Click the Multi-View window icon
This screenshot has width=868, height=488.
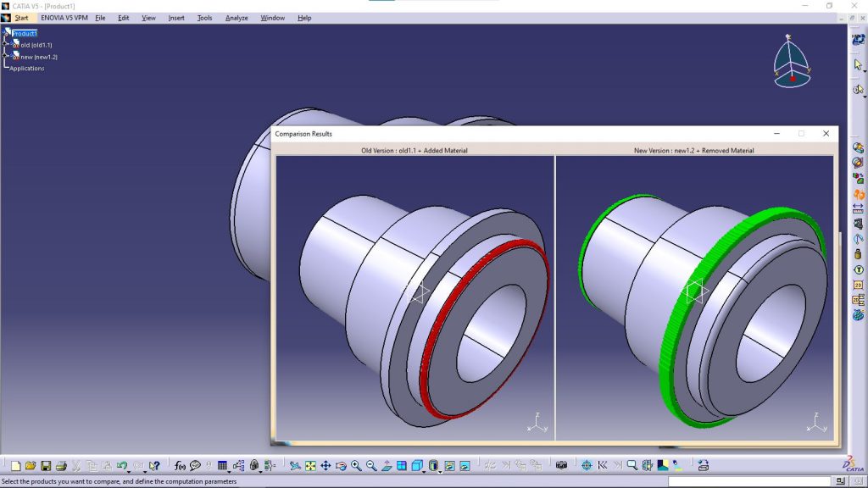pos(401,466)
